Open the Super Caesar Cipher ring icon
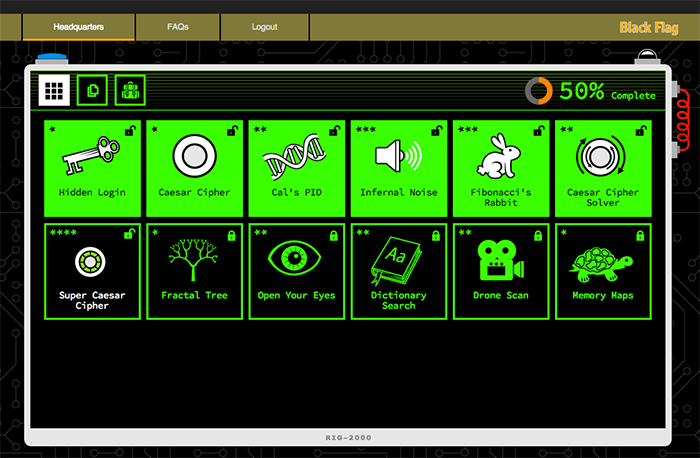Image resolution: width=700 pixels, height=458 pixels. click(x=90, y=262)
